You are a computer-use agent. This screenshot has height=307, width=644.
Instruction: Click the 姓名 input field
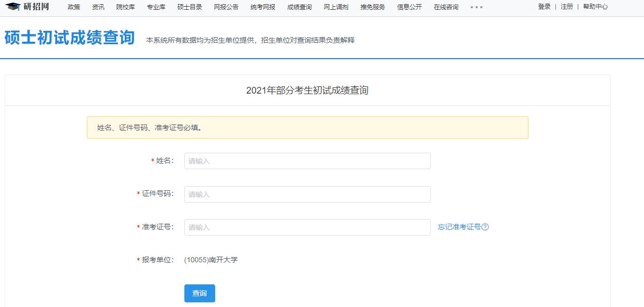coord(307,160)
